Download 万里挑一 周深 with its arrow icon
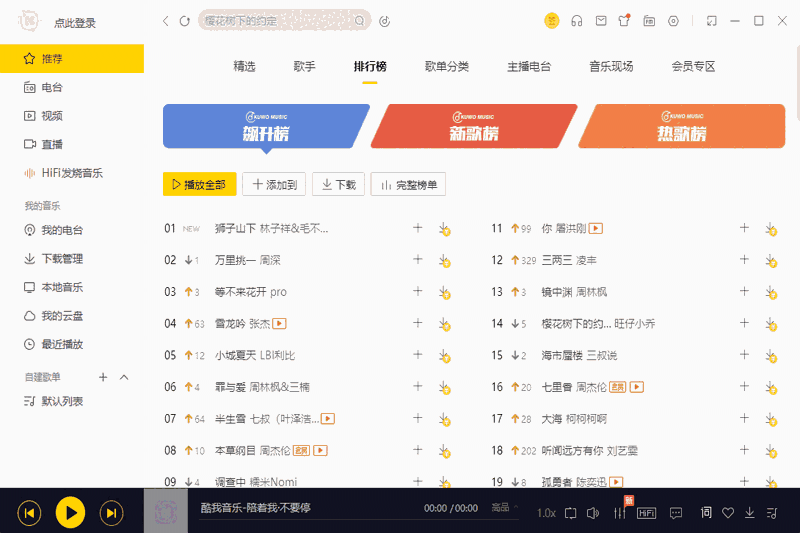Viewport: 800px width, 533px height. pos(444,261)
